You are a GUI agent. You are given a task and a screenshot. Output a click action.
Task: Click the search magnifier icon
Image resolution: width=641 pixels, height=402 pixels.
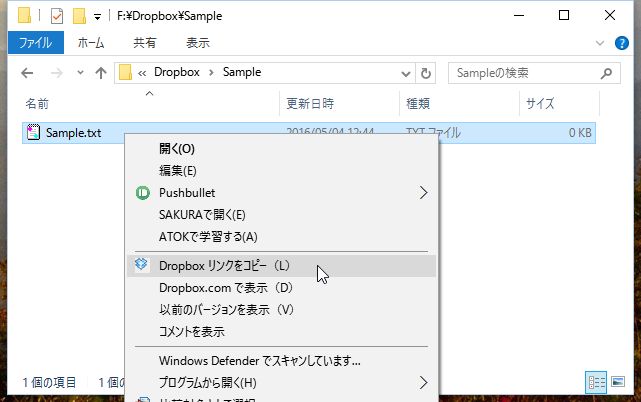pyautogui.click(x=606, y=73)
